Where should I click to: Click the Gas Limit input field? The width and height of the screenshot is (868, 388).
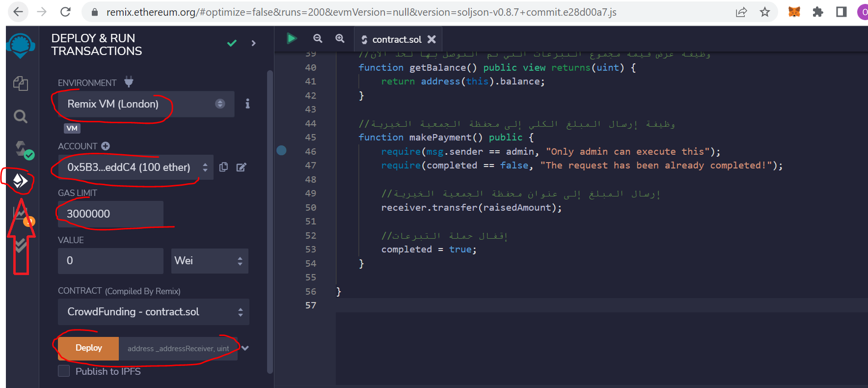click(x=110, y=214)
